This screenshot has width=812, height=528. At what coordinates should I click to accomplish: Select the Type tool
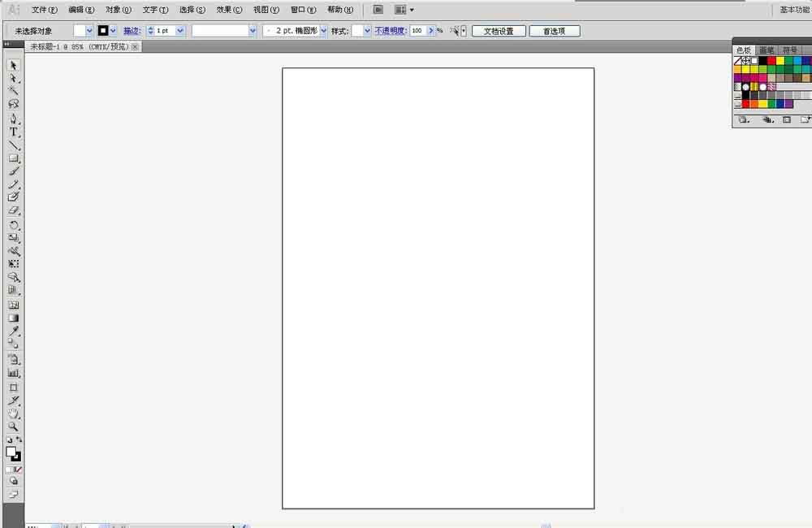(14, 132)
